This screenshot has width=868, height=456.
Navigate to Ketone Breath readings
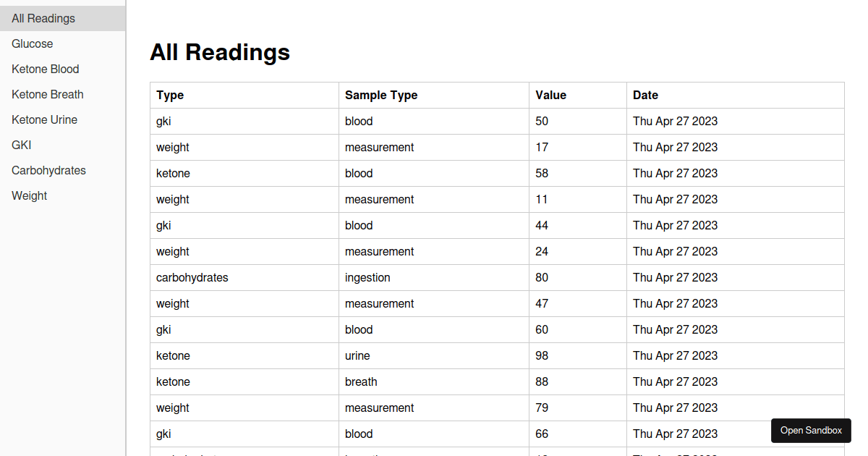pyautogui.click(x=47, y=94)
